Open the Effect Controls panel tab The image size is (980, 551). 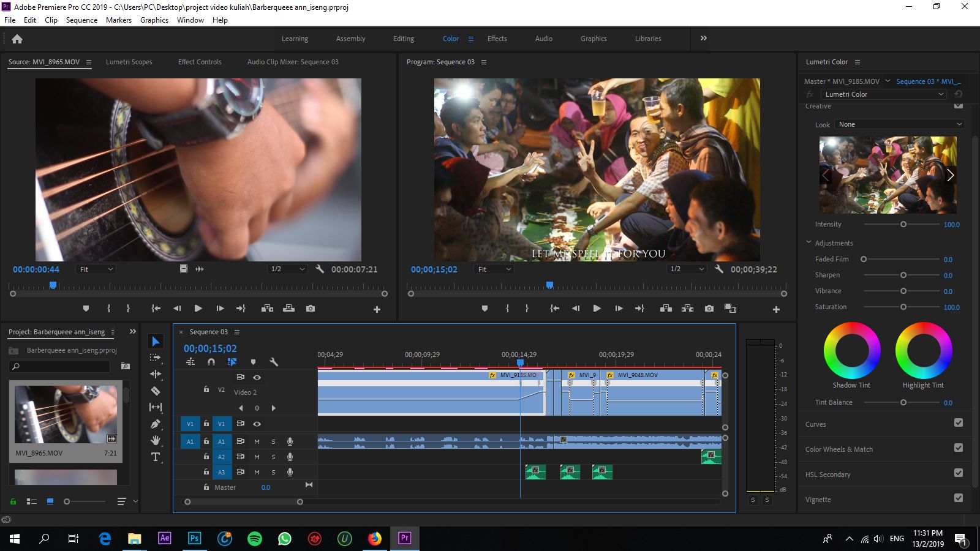point(200,62)
